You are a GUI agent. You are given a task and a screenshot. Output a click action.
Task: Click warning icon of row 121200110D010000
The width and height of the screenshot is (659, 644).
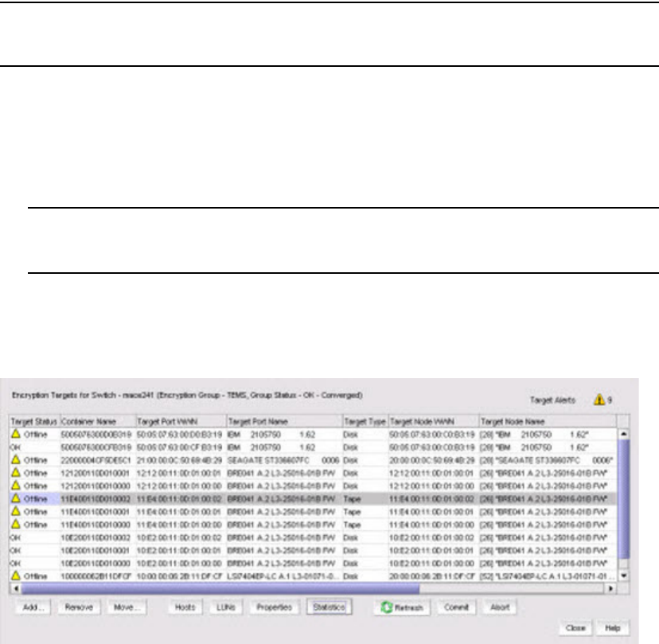click(x=16, y=486)
